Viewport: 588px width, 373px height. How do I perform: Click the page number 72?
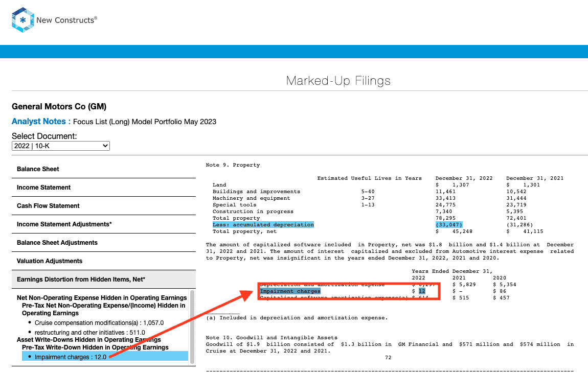388,358
